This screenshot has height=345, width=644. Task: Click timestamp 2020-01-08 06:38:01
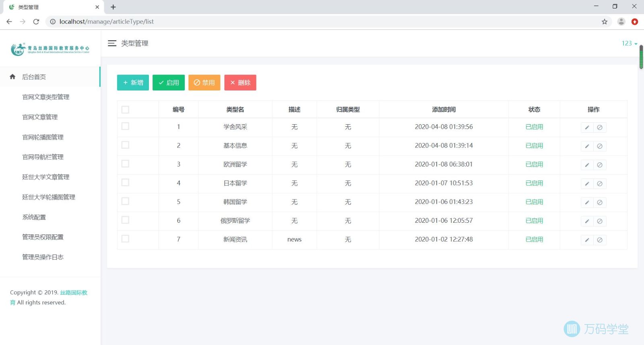tap(444, 164)
